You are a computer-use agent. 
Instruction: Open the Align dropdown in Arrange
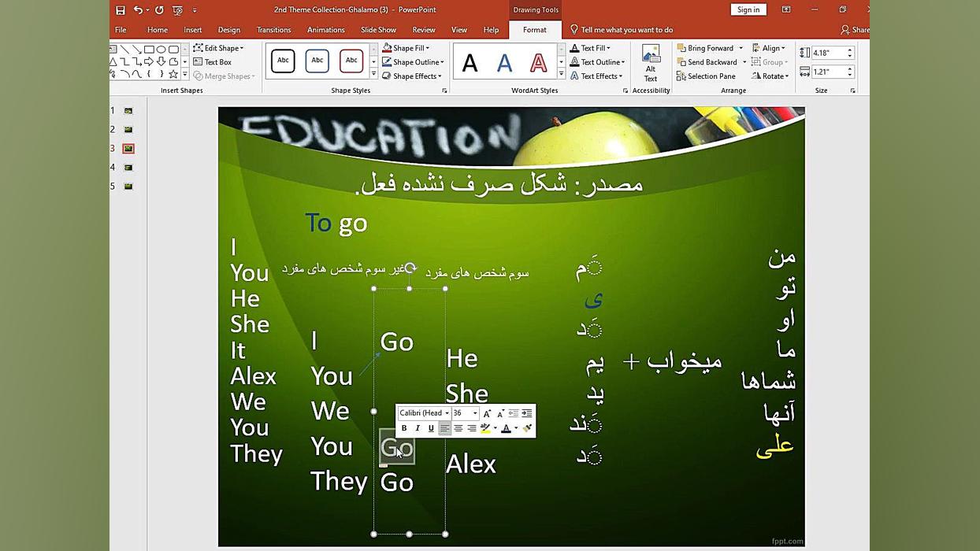pyautogui.click(x=768, y=48)
